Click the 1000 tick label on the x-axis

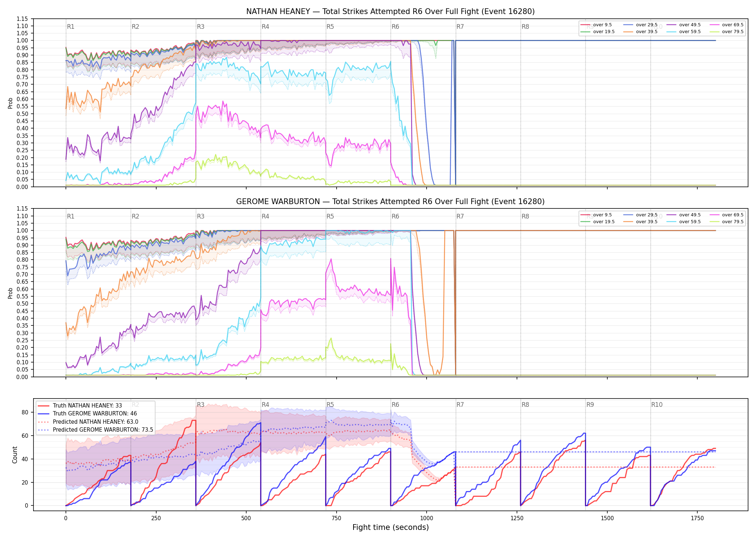pos(427,518)
